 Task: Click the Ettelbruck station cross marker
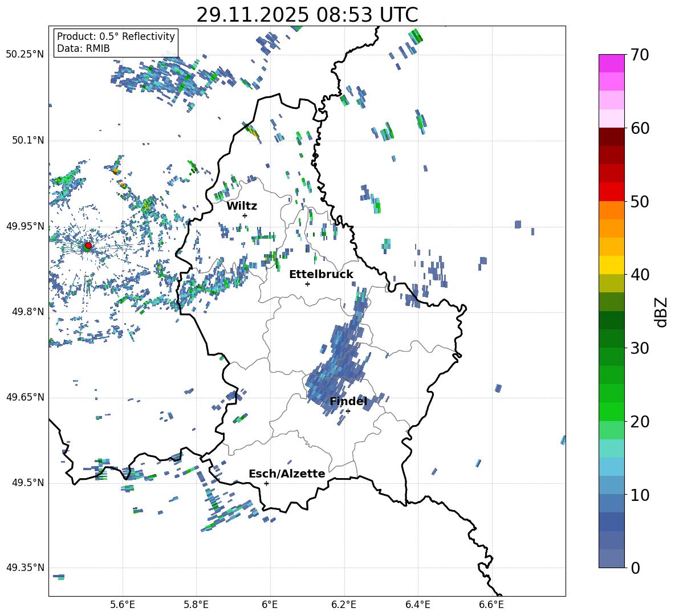pyautogui.click(x=307, y=284)
